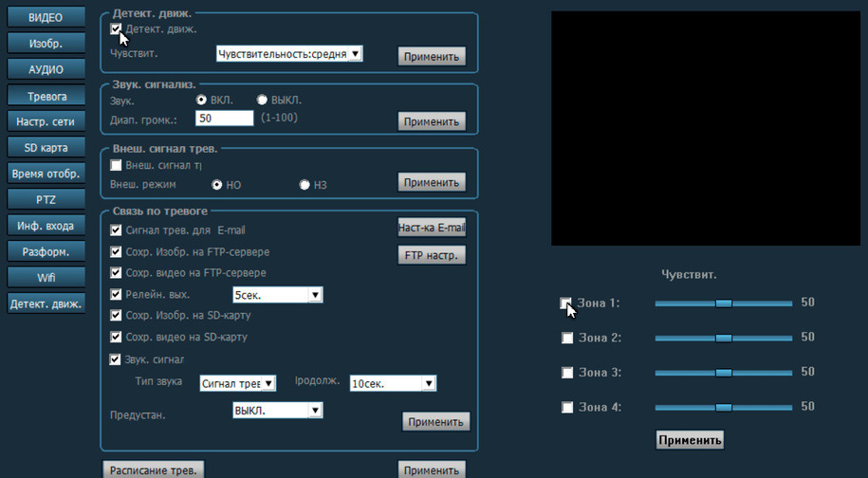Open the Расписание трев. schedule
Image resolution: width=868 pixels, height=478 pixels.
[x=153, y=469]
